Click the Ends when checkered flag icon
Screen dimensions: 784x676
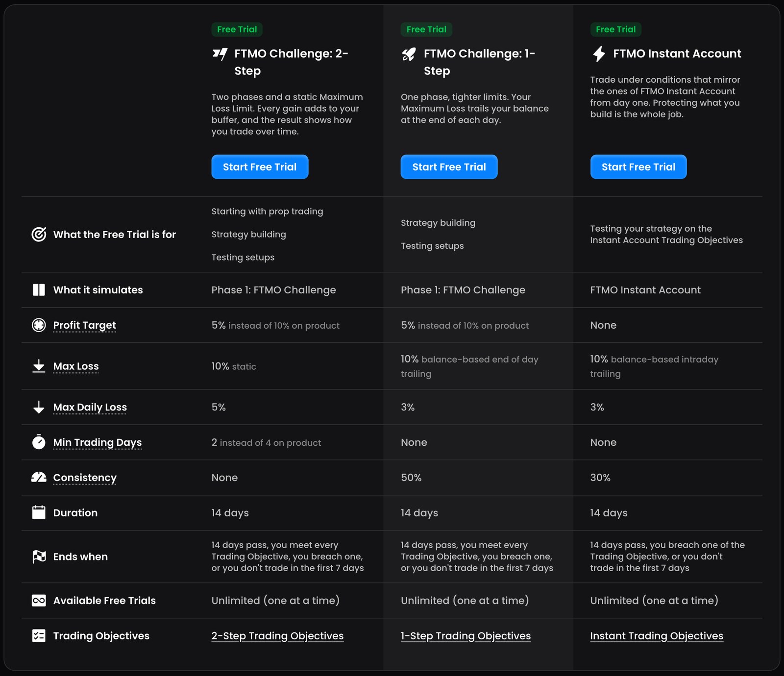pos(39,556)
